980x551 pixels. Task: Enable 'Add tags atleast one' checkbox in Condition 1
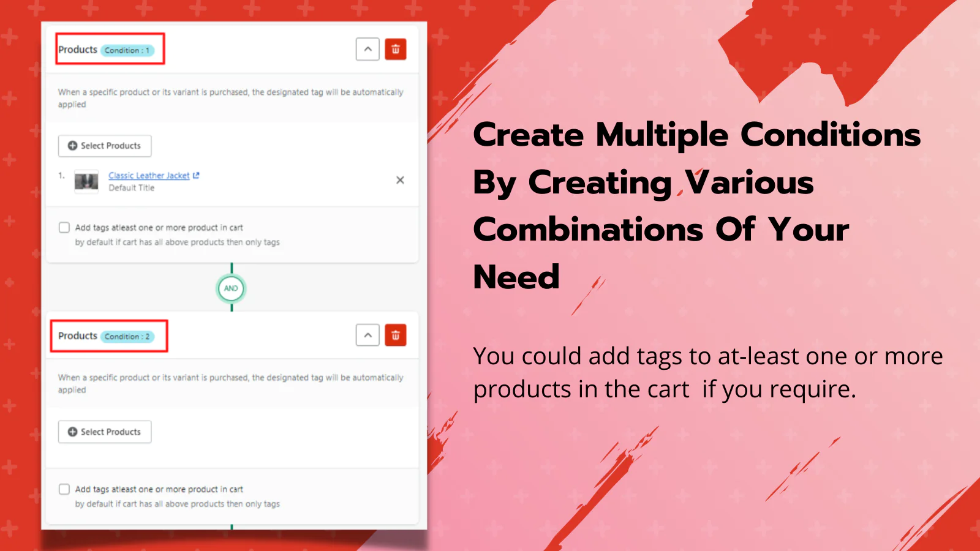tap(64, 228)
